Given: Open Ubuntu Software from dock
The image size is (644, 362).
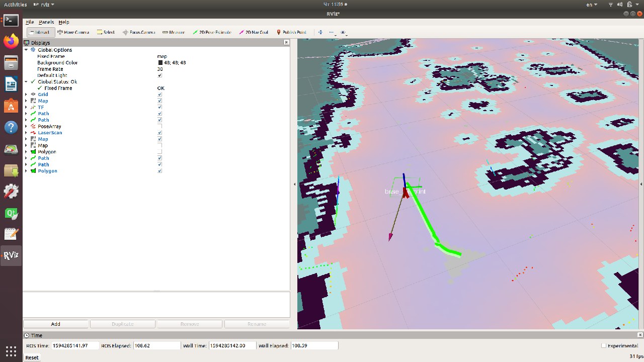Looking at the screenshot, I should [11, 106].
